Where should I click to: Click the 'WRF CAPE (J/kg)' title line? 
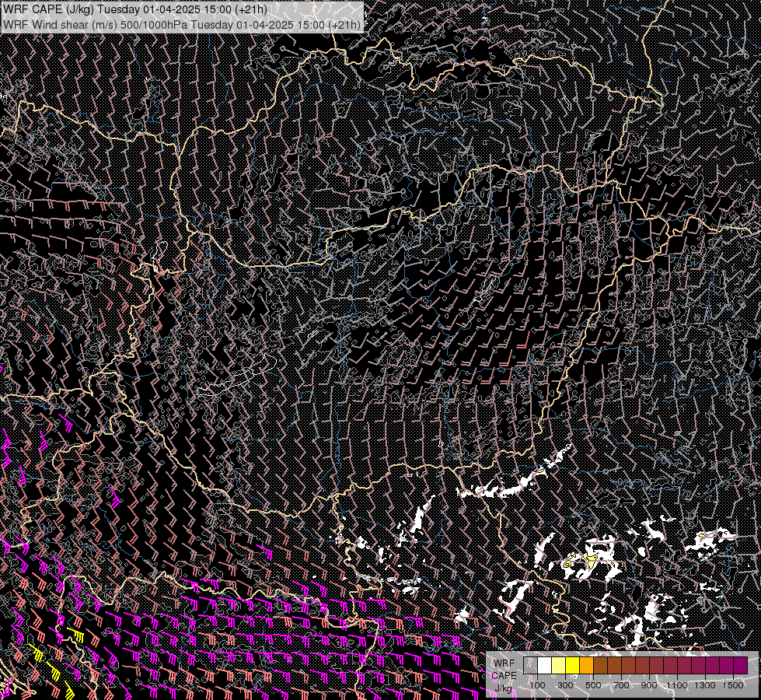[x=135, y=9]
